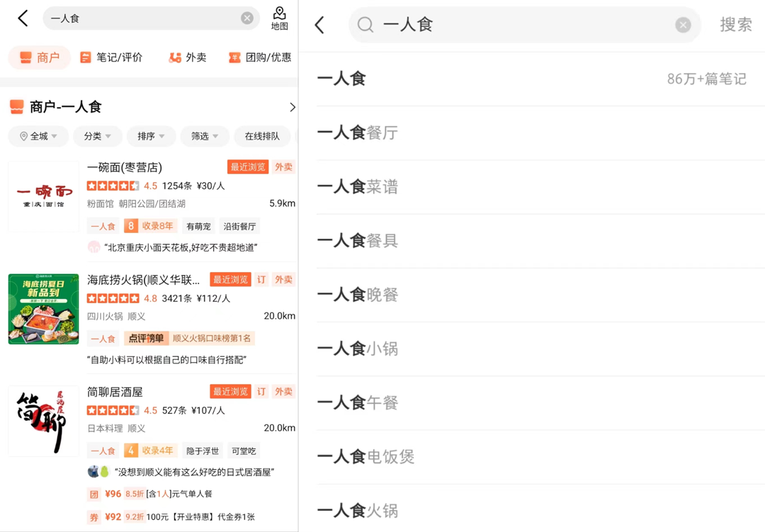The width and height of the screenshot is (765, 532).
Task: Tap the 可堂吃 tag
Action: (244, 451)
